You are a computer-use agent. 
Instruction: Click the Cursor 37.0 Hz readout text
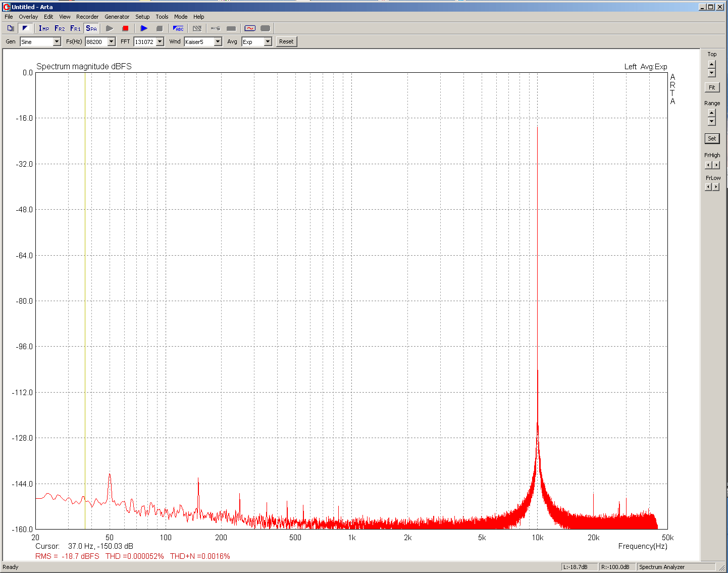[84, 546]
